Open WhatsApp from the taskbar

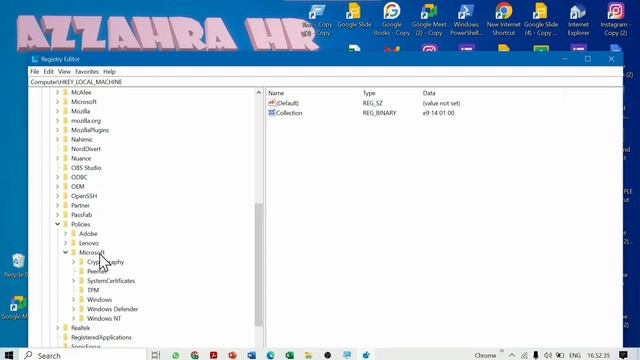pos(176,356)
